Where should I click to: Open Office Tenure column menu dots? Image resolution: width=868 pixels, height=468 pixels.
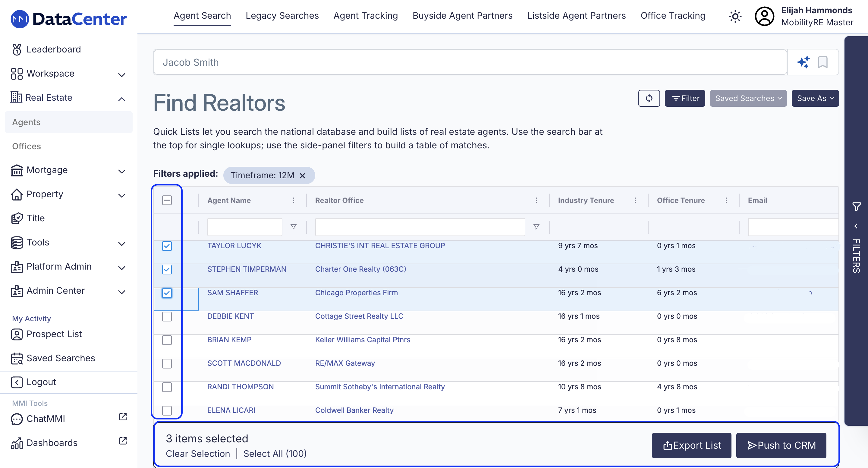point(726,200)
